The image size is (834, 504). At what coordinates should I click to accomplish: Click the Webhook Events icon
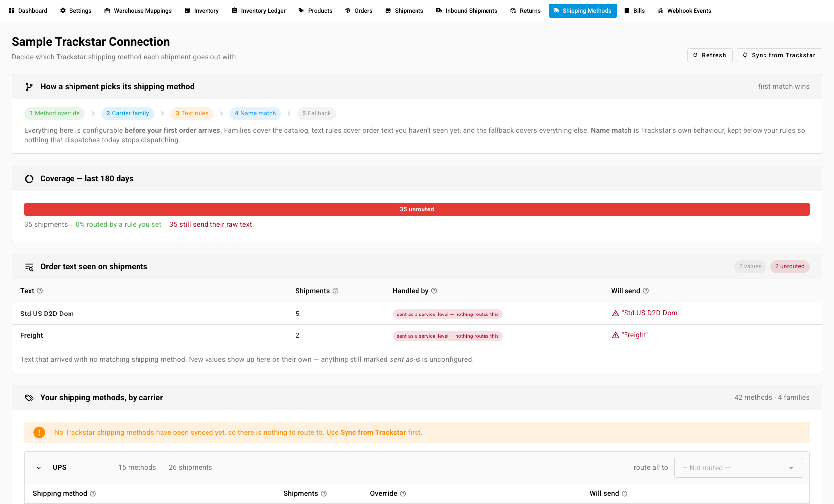tap(661, 11)
